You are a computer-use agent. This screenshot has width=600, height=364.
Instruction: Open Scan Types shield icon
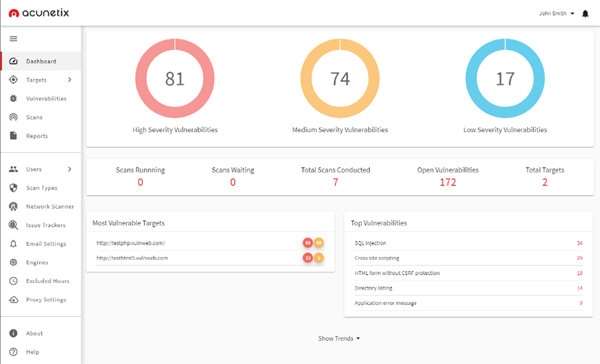click(x=13, y=188)
